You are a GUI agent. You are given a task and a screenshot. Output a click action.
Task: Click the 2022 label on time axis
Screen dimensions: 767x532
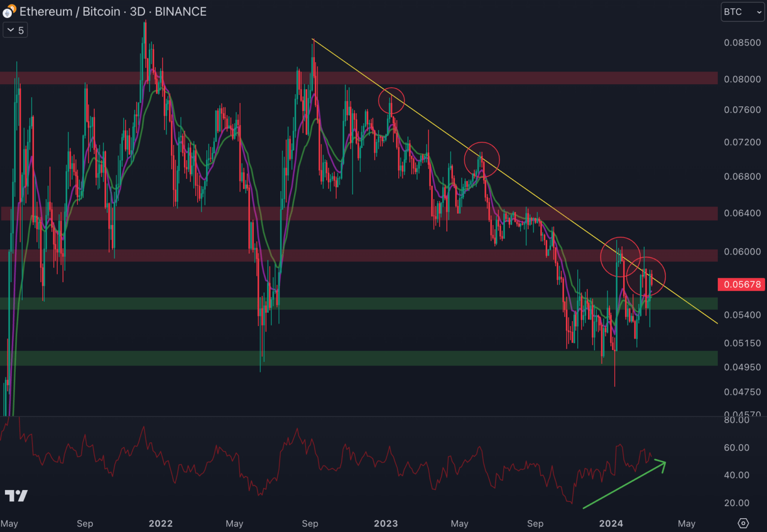pos(161,524)
